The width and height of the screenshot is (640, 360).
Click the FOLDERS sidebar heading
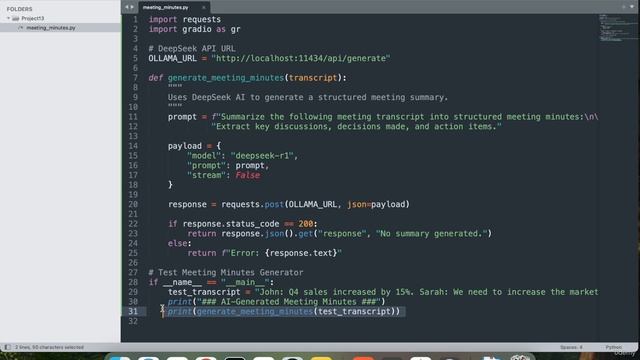(19, 9)
